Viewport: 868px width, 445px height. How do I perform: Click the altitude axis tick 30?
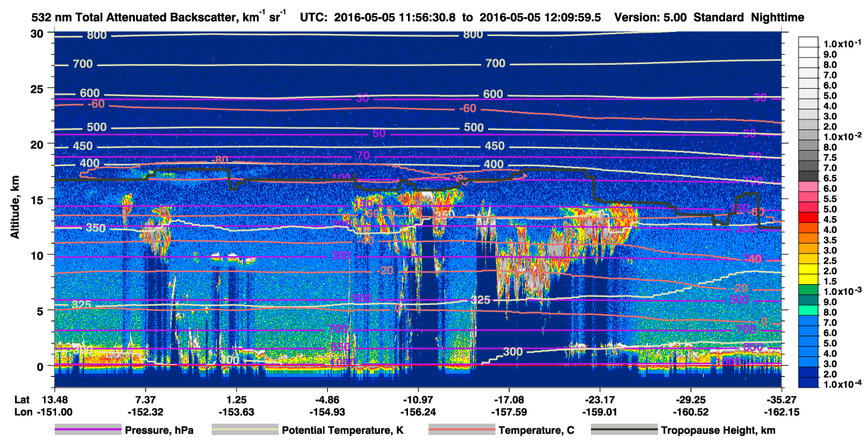tap(38, 33)
